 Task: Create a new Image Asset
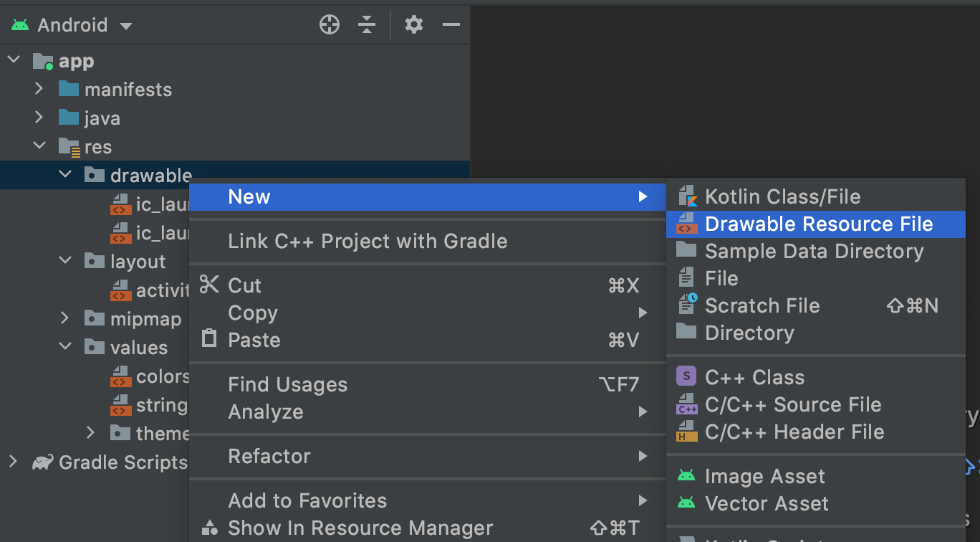(816, 476)
